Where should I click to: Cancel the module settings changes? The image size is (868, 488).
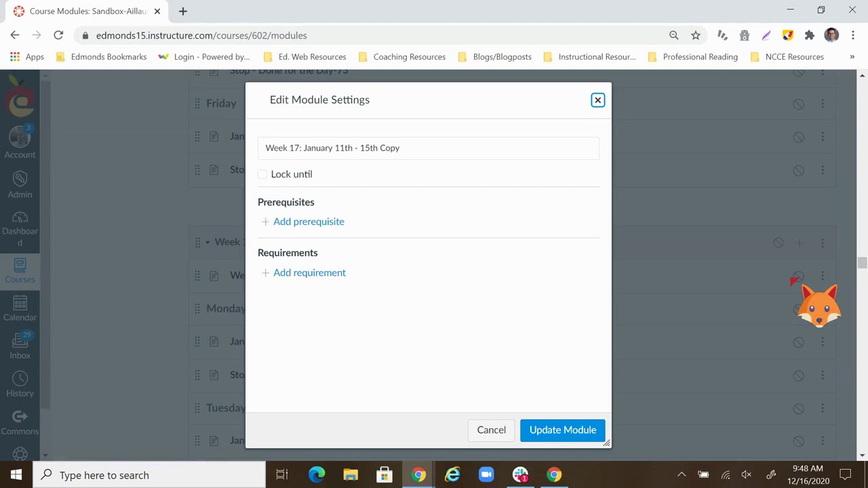[491, 430]
